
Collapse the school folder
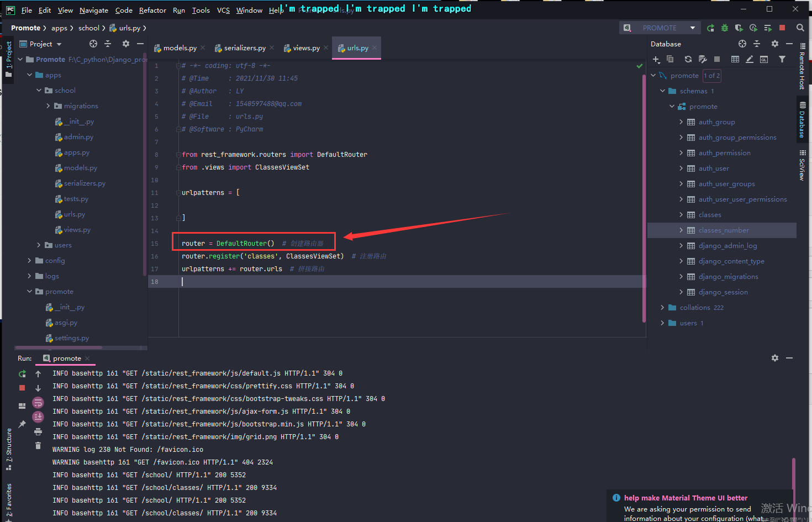click(x=39, y=90)
